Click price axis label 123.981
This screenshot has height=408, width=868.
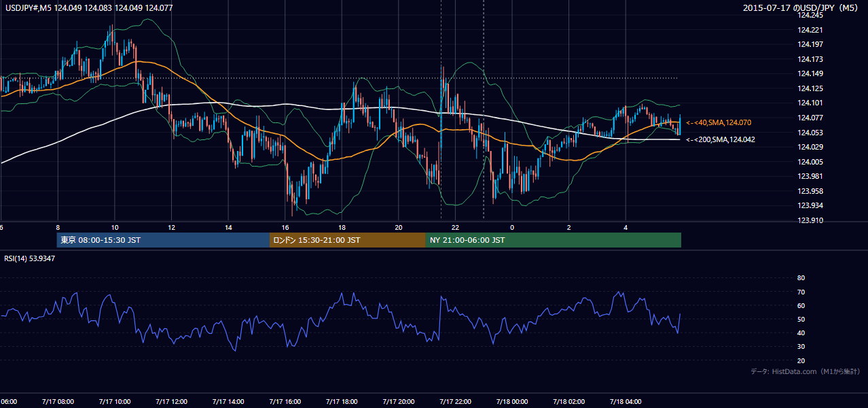[x=810, y=176]
